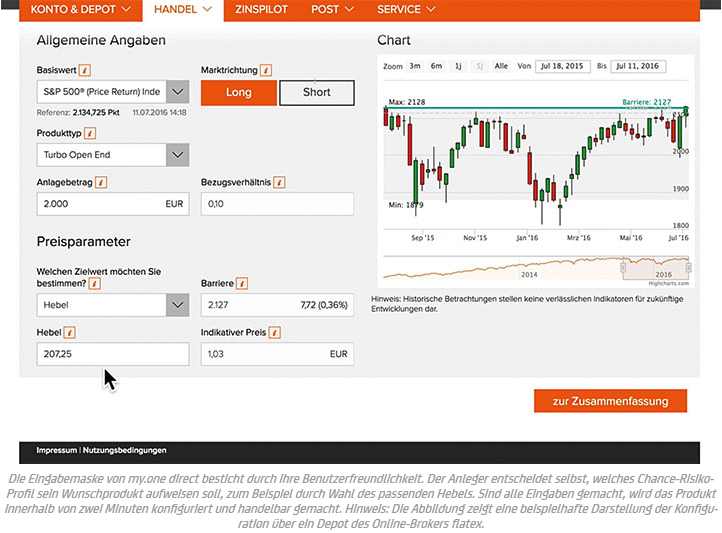Click the chart range navigator handle
This screenshot has height=533, width=722.
(623, 267)
